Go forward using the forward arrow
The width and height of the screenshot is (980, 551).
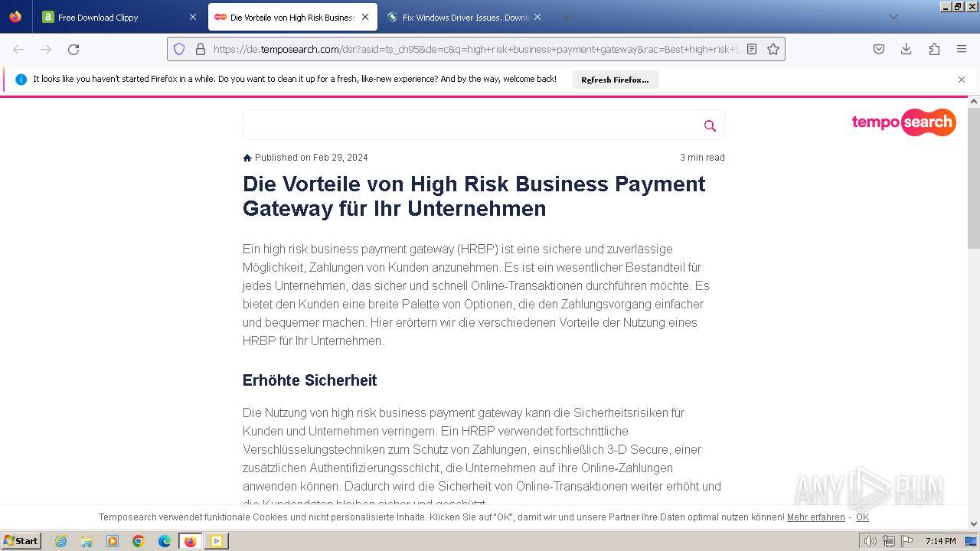pyautogui.click(x=46, y=49)
